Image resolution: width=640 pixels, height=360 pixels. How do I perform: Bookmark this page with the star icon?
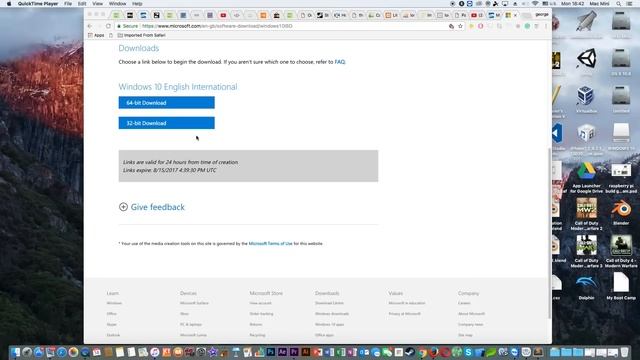tap(460, 26)
